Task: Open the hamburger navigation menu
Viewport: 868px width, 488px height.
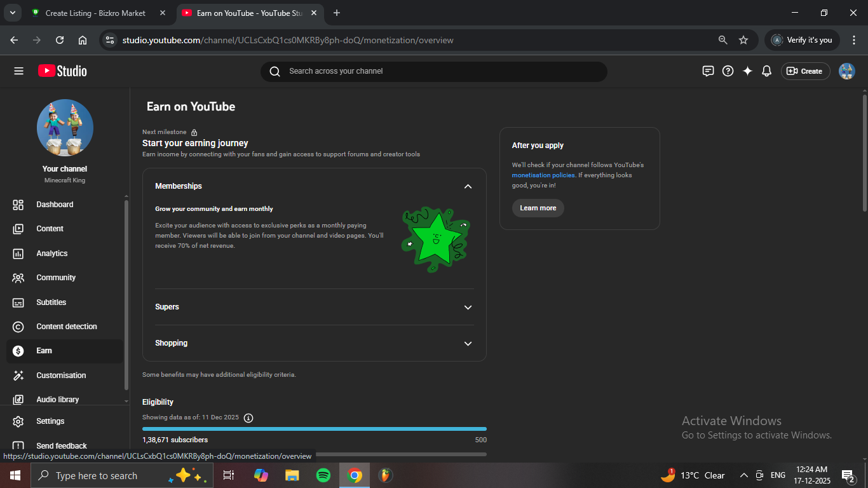Action: pyautogui.click(x=18, y=71)
